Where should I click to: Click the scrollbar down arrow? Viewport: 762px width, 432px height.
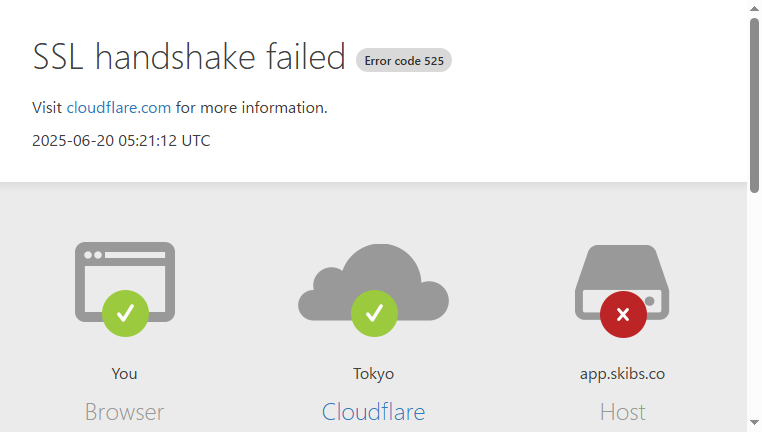(754, 423)
